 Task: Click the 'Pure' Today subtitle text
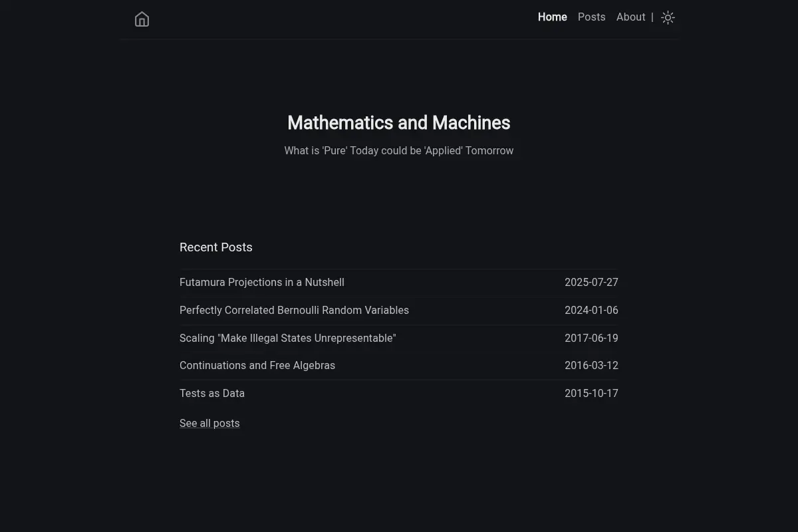[x=399, y=151]
